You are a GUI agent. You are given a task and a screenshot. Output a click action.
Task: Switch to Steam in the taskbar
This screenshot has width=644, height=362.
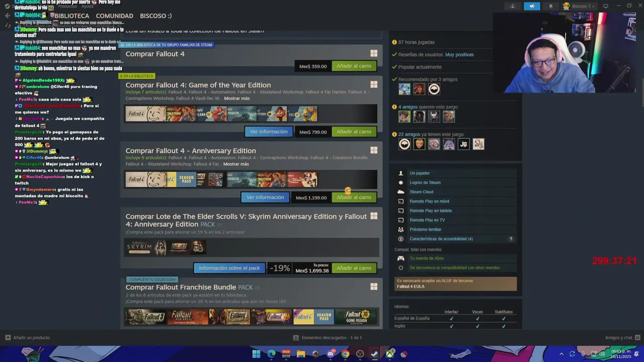click(375, 354)
